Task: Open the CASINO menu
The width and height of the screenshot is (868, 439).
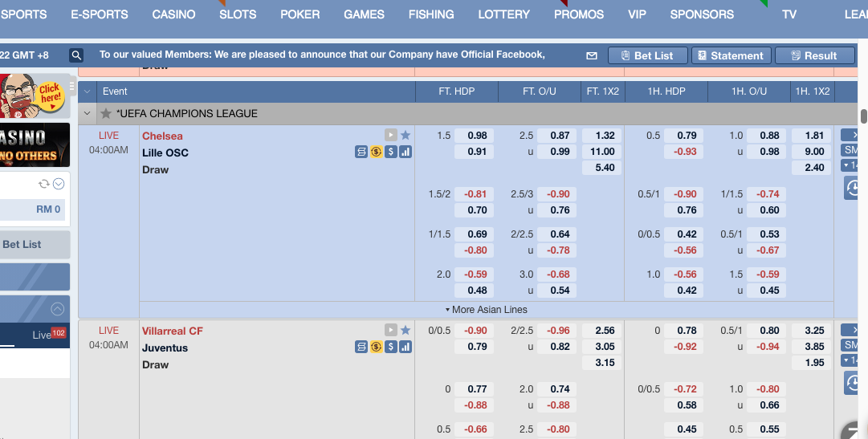Action: [x=173, y=14]
